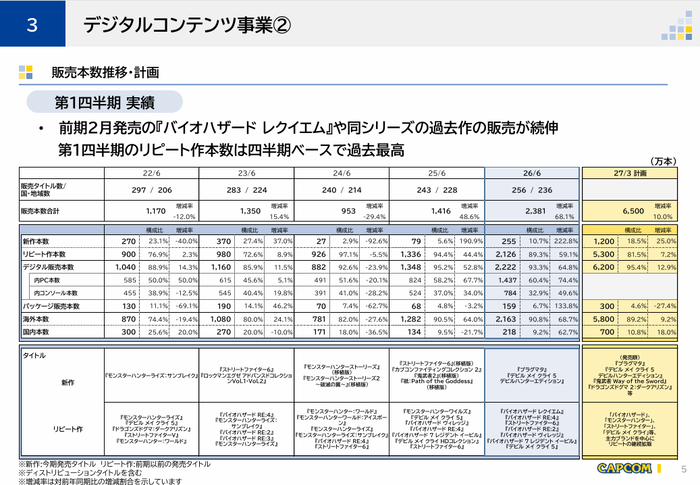Click planned overseas units value 5,800
Image resolution: width=700 pixels, height=485 pixels.
point(604,319)
